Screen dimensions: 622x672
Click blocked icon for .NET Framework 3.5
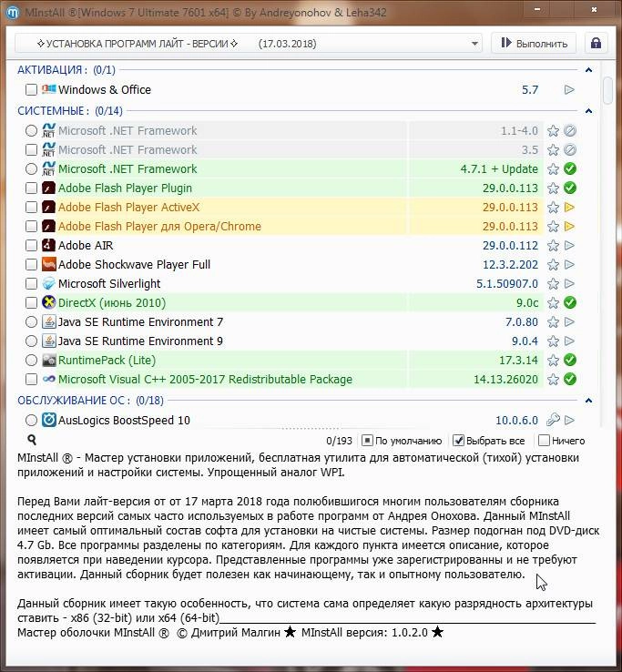coord(570,150)
